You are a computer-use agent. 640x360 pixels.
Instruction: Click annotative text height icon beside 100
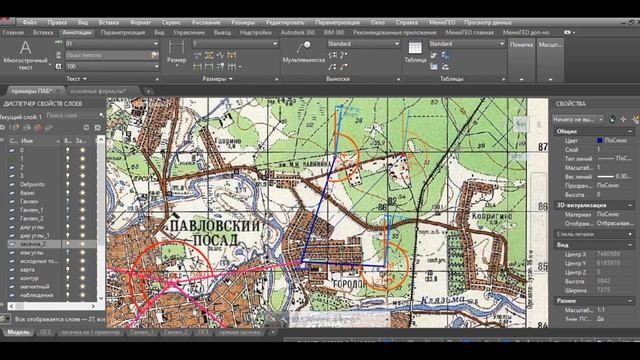(58, 66)
